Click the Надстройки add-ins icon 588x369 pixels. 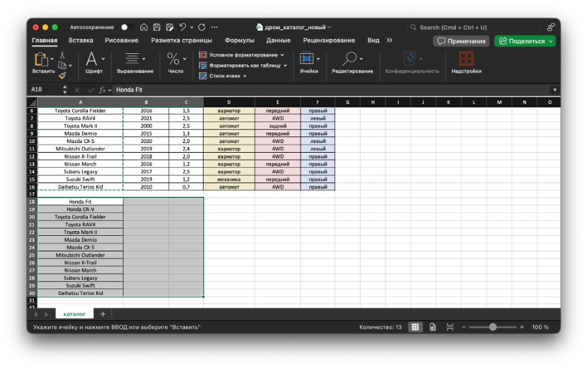(x=466, y=59)
